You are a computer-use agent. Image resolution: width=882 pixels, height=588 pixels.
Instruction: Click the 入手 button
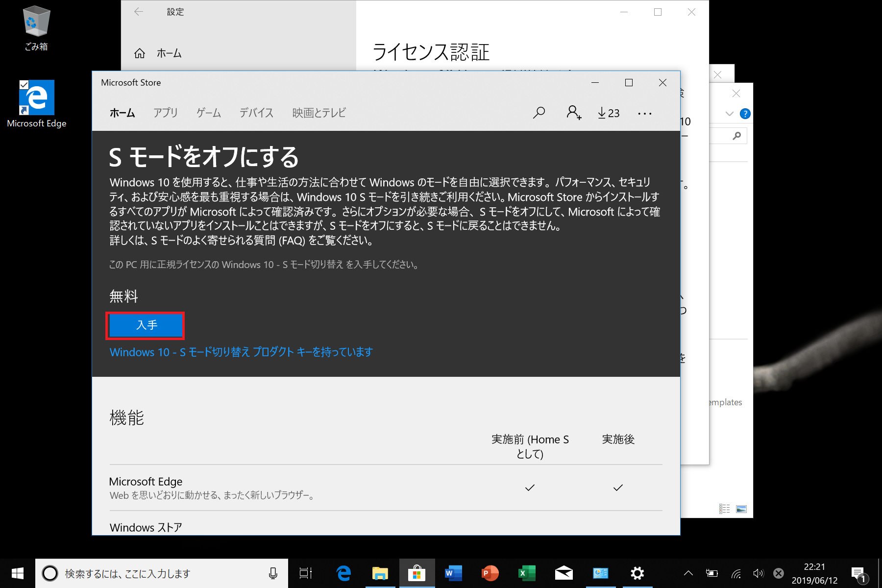pos(146,325)
